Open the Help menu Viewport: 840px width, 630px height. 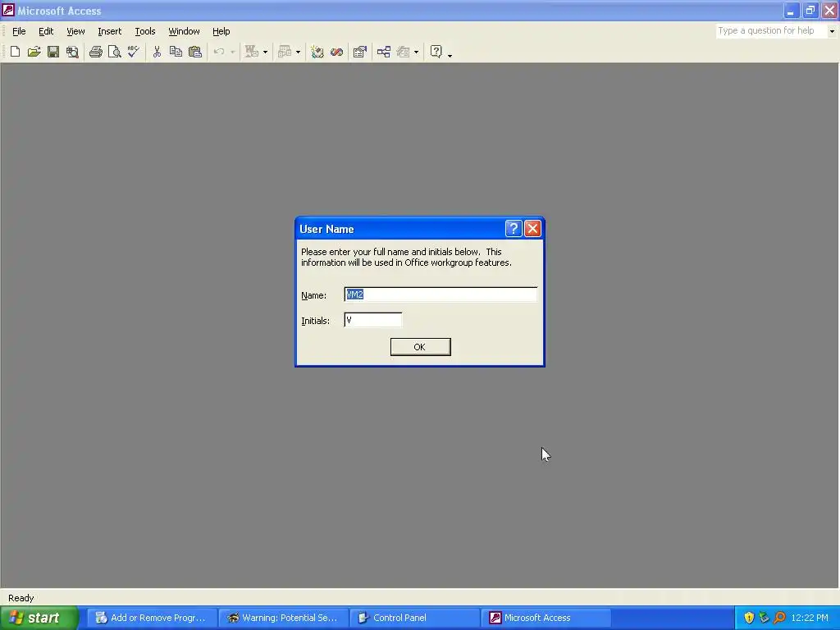(x=221, y=31)
